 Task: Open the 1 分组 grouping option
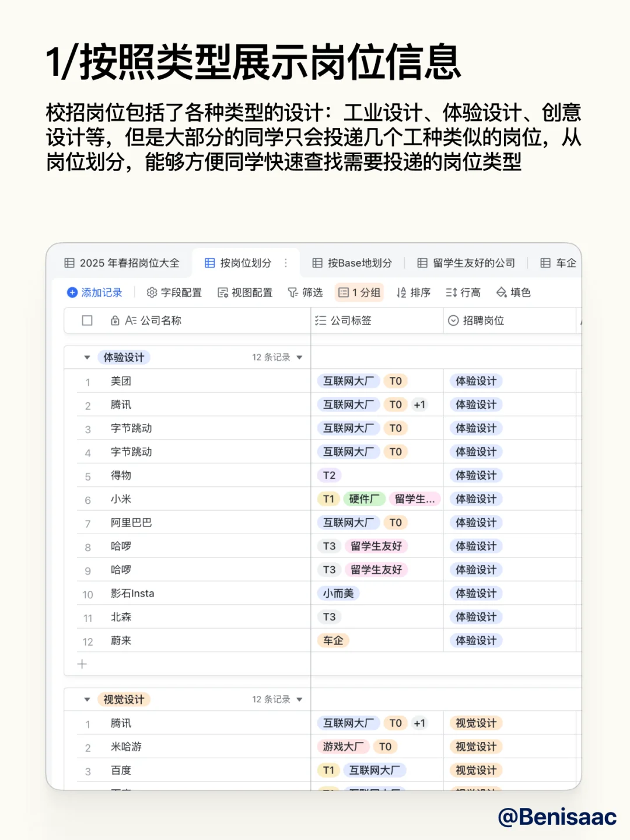[x=359, y=292]
